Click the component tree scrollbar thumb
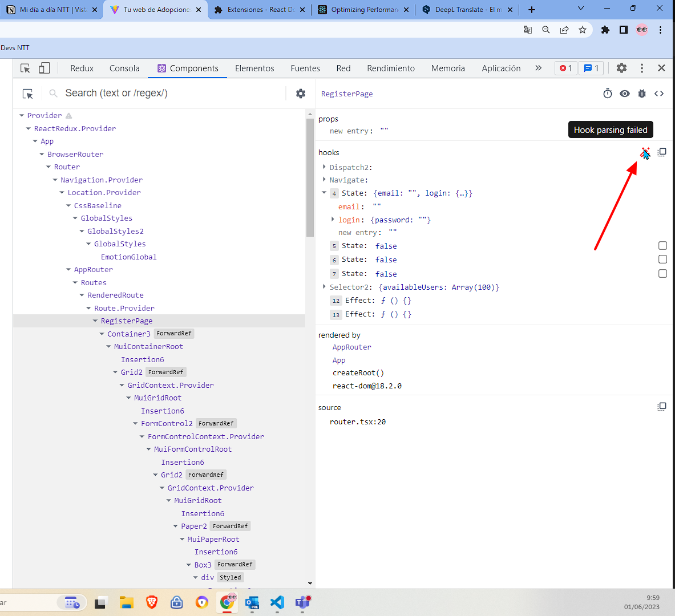Viewport: 675px width, 616px height. coord(310,178)
